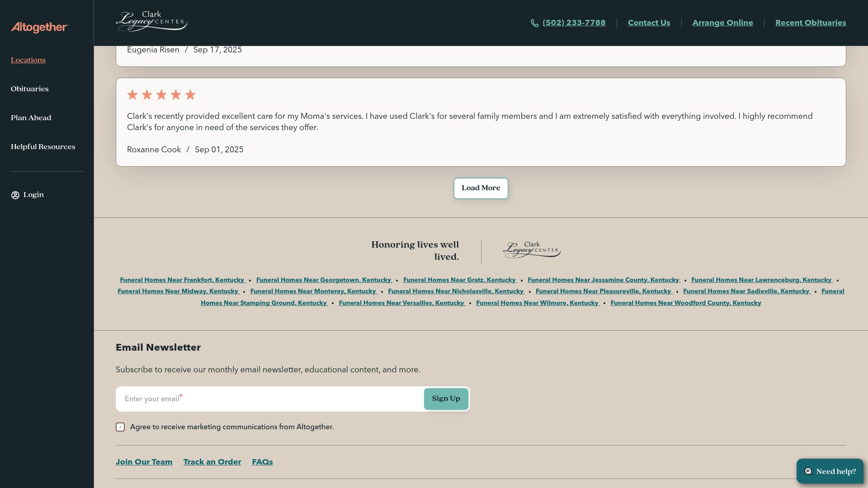Open the Arrange Online header link
Viewport: 868px width, 488px height.
pos(722,23)
